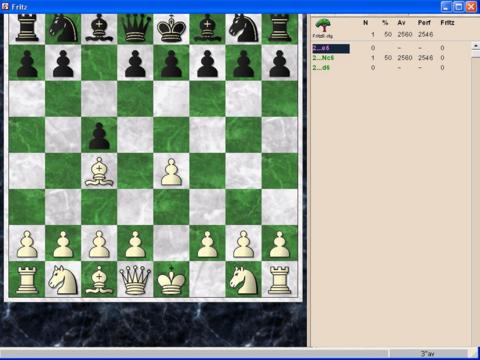Click the empty f1 square
The height and width of the screenshot is (360, 480).
pyautogui.click(x=207, y=279)
